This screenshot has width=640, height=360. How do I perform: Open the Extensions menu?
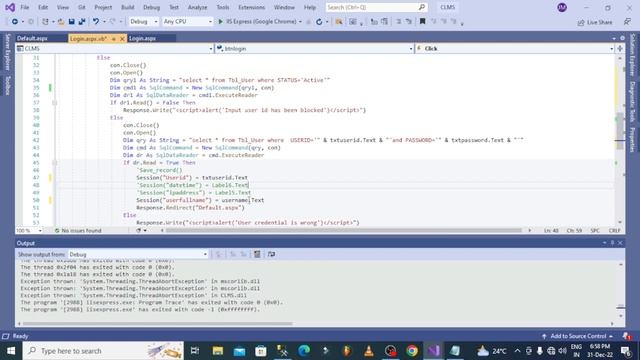251,7
